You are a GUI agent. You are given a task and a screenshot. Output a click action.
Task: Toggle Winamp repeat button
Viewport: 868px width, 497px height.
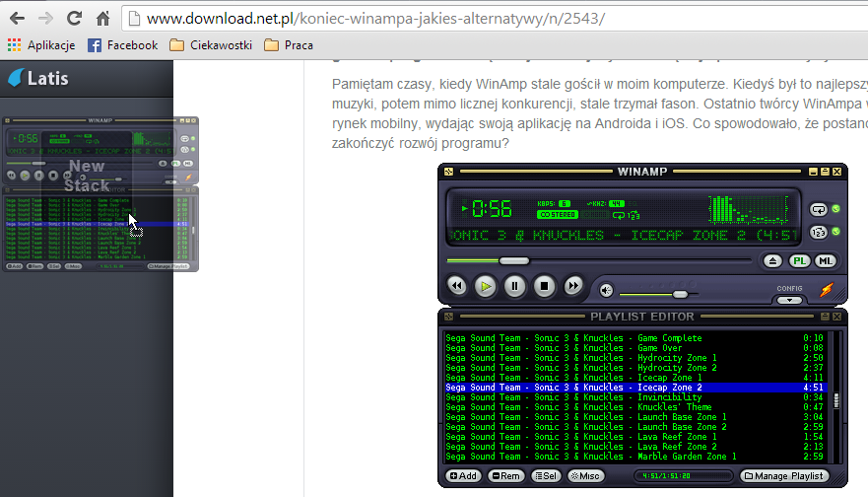coord(818,209)
